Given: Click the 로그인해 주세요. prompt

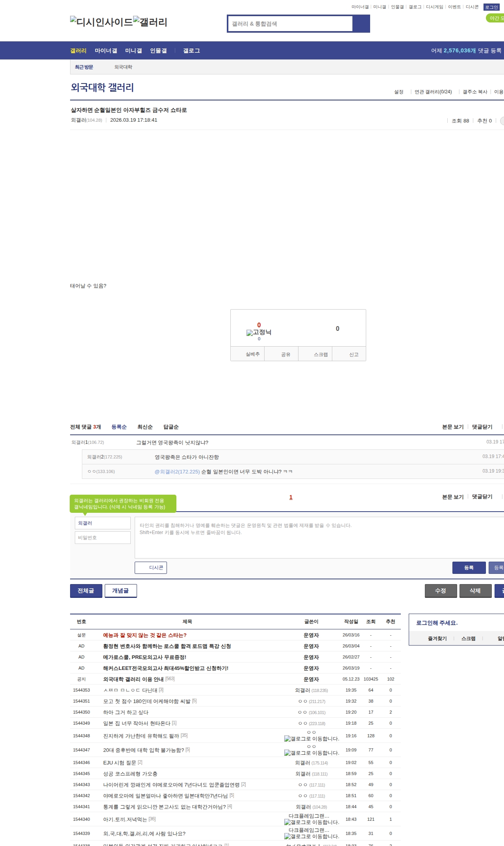Looking at the screenshot, I should 437,623.
